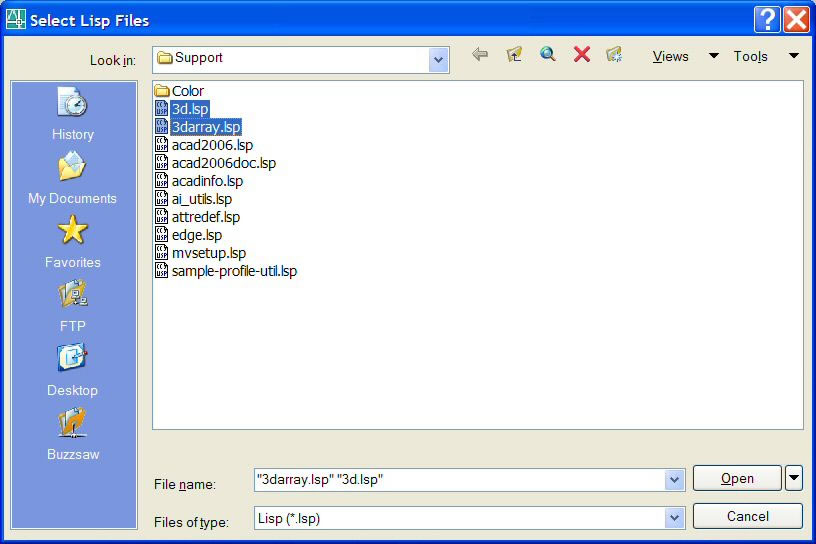816x544 pixels.
Task: Click the arrow beside the Open button
Action: pyautogui.click(x=794, y=478)
